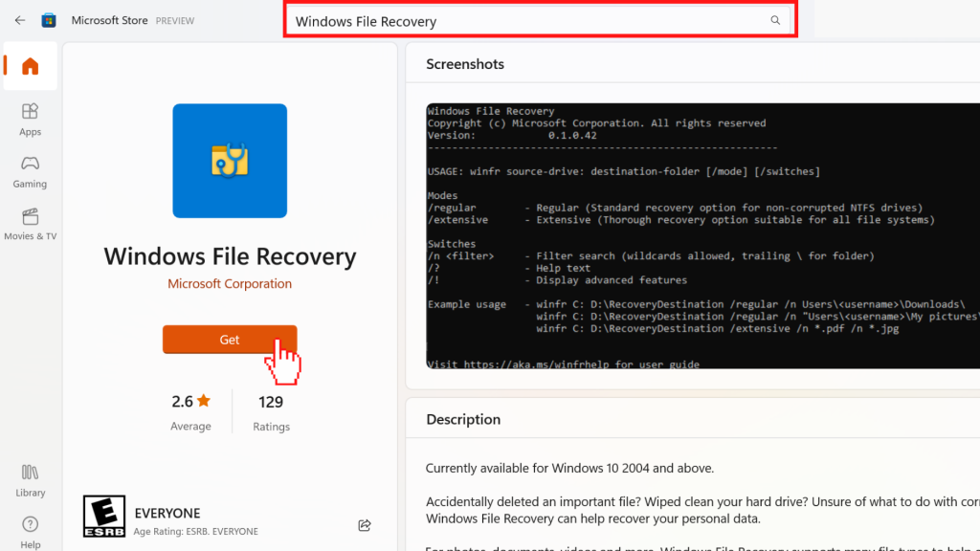The image size is (980, 551).
Task: Click the Windows File Recovery app icon
Action: (x=230, y=161)
